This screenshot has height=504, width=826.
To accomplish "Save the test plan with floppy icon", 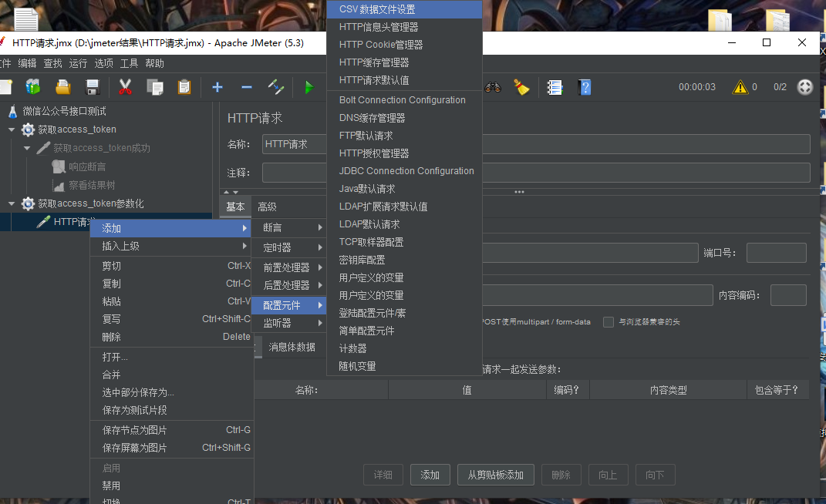I will tap(93, 87).
